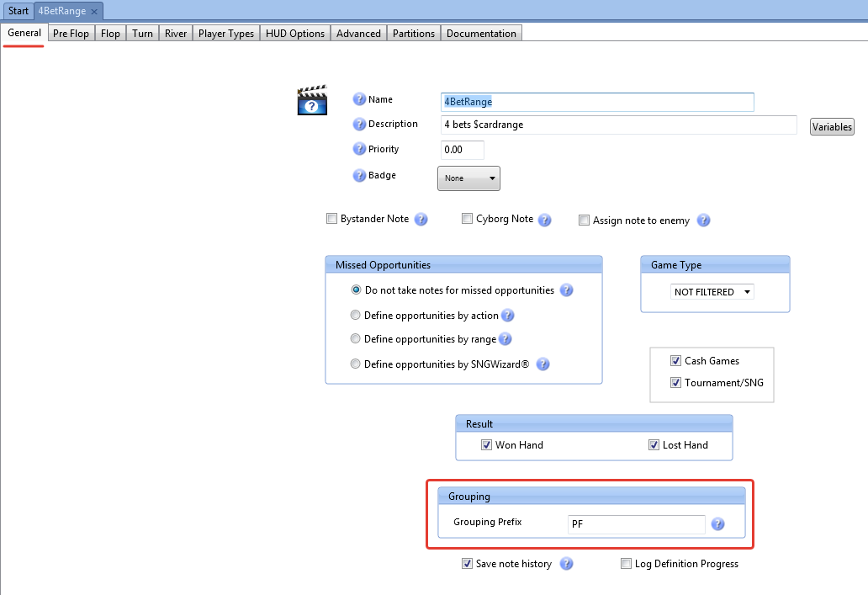Open help for the Badge option
The width and height of the screenshot is (868, 595).
(359, 175)
